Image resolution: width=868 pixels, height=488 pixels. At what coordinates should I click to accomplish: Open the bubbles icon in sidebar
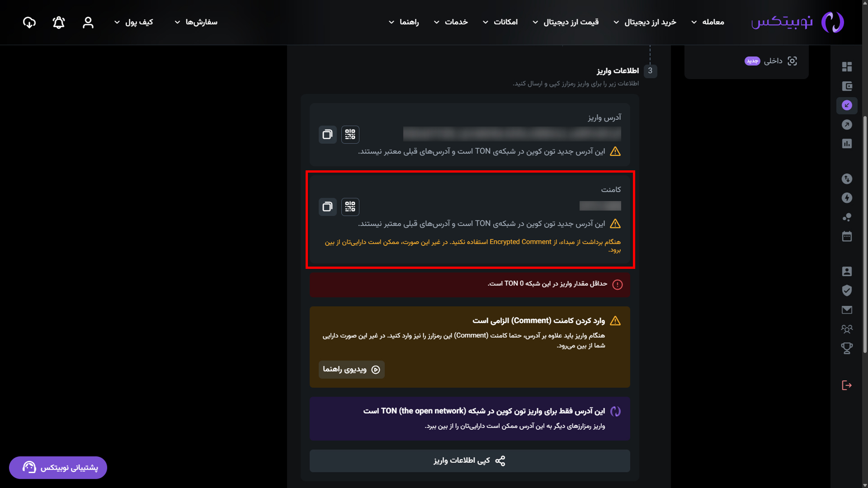tap(847, 217)
